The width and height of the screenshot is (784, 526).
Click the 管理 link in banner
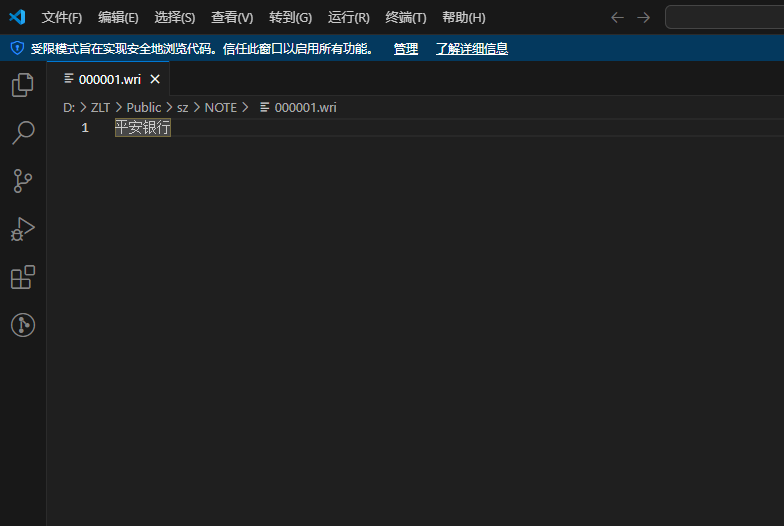pyautogui.click(x=405, y=48)
